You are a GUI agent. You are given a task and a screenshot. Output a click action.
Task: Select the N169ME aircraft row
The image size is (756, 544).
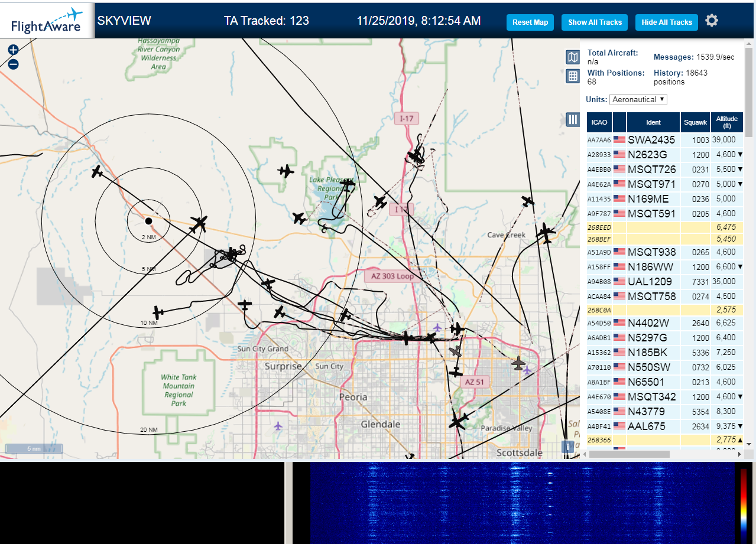tap(665, 199)
